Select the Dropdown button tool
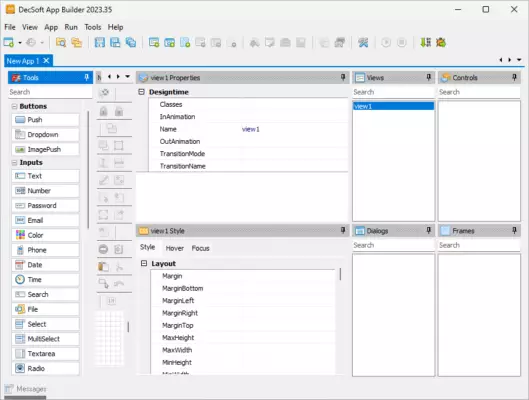 [46, 135]
